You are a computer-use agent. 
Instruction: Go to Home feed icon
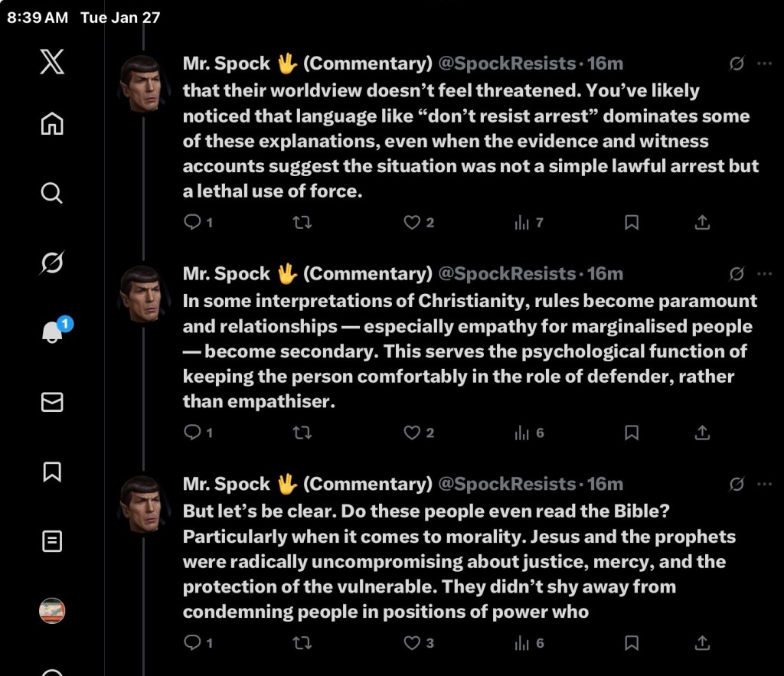[52, 124]
